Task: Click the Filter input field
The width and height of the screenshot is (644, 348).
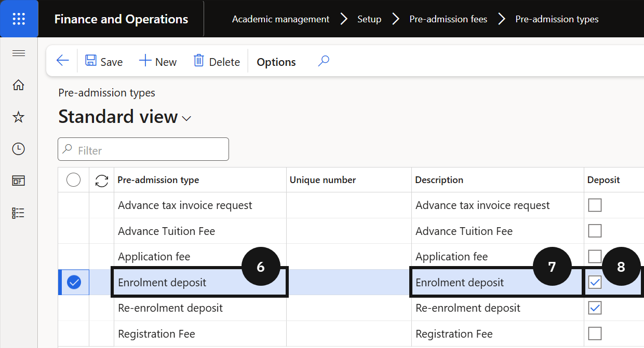Action: click(143, 149)
